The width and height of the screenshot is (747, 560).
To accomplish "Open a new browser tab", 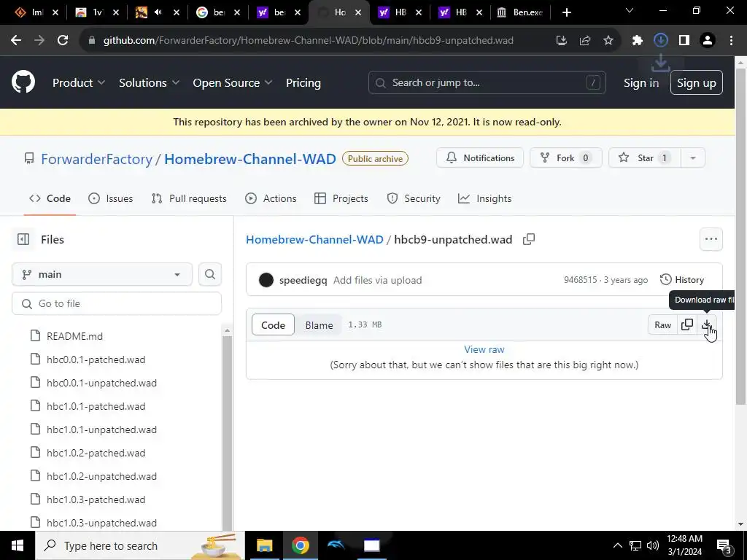I will 566,12.
